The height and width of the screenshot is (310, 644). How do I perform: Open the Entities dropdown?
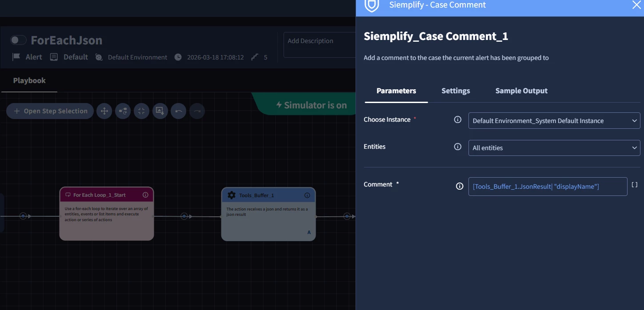[554, 148]
